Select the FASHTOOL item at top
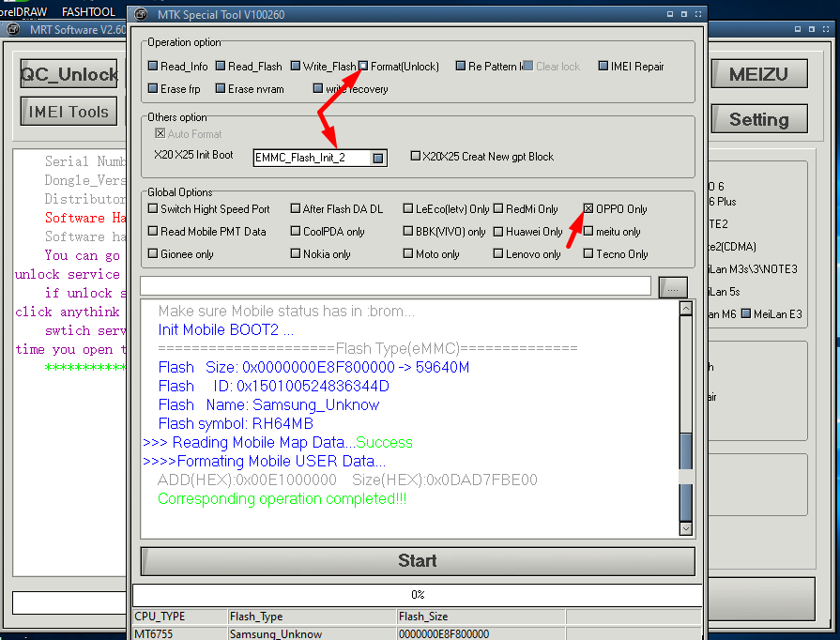The width and height of the screenshot is (840, 640). click(88, 11)
